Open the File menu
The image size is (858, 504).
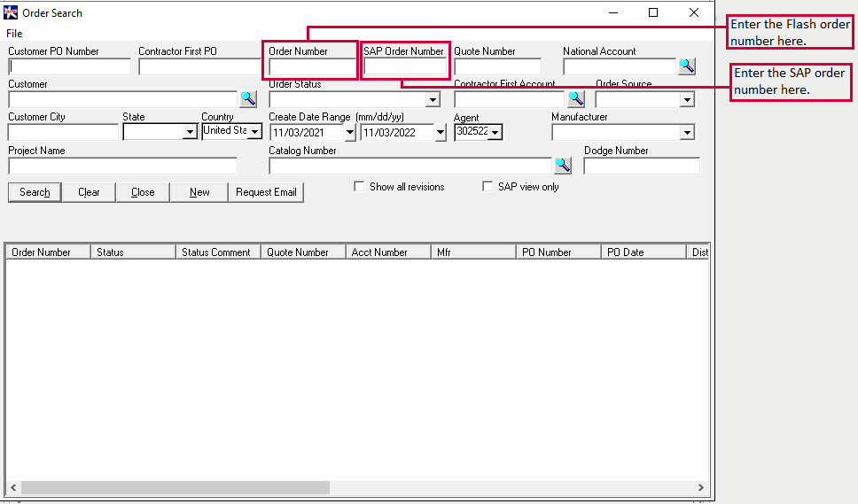coord(14,34)
